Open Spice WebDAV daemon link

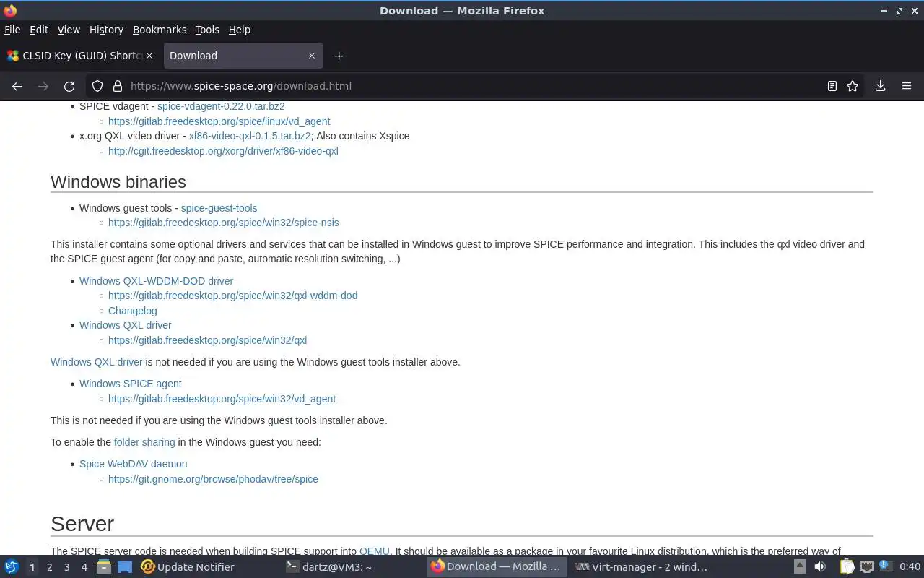133,464
